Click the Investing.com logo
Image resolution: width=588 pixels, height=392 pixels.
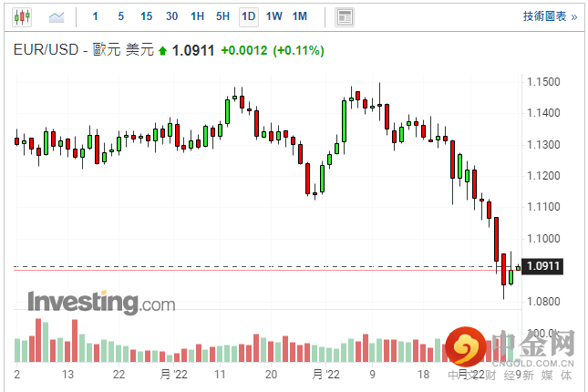tap(101, 302)
